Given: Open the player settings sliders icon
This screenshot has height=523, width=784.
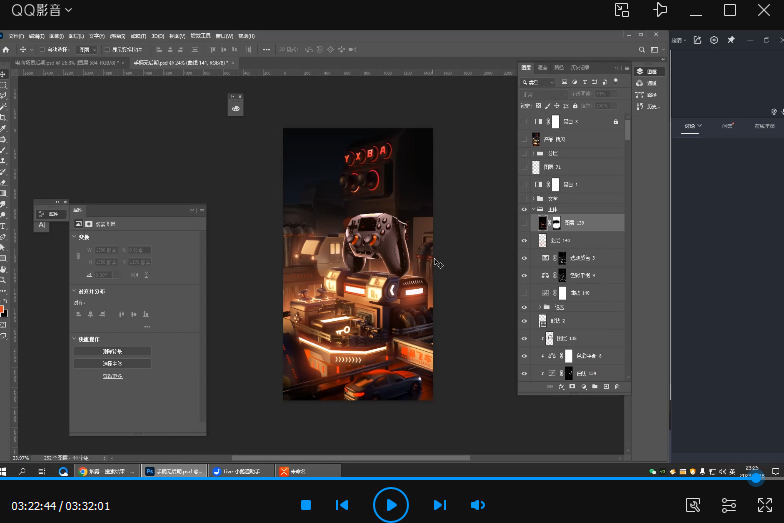Looking at the screenshot, I should (x=729, y=506).
